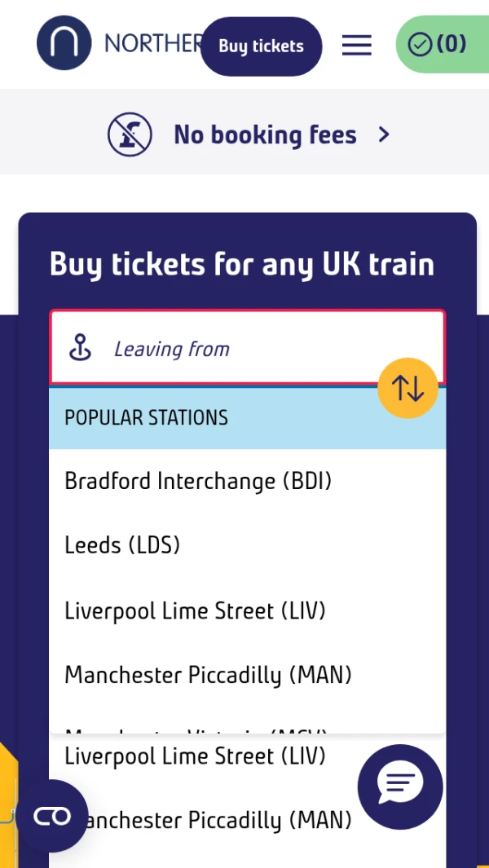Choose Liverpool Lime Street (LIV) in dropdown
The image size is (489, 868).
click(248, 611)
